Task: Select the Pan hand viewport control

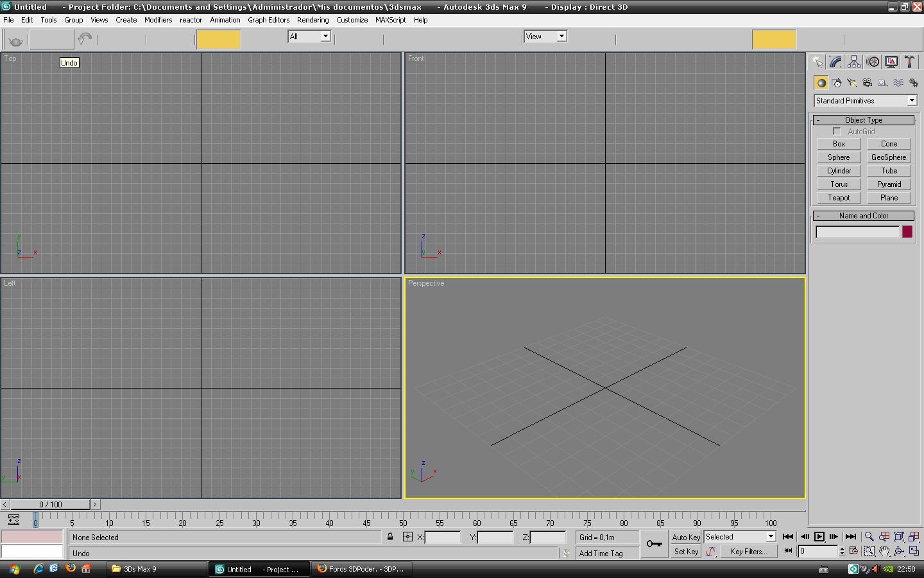Action: coord(884,551)
